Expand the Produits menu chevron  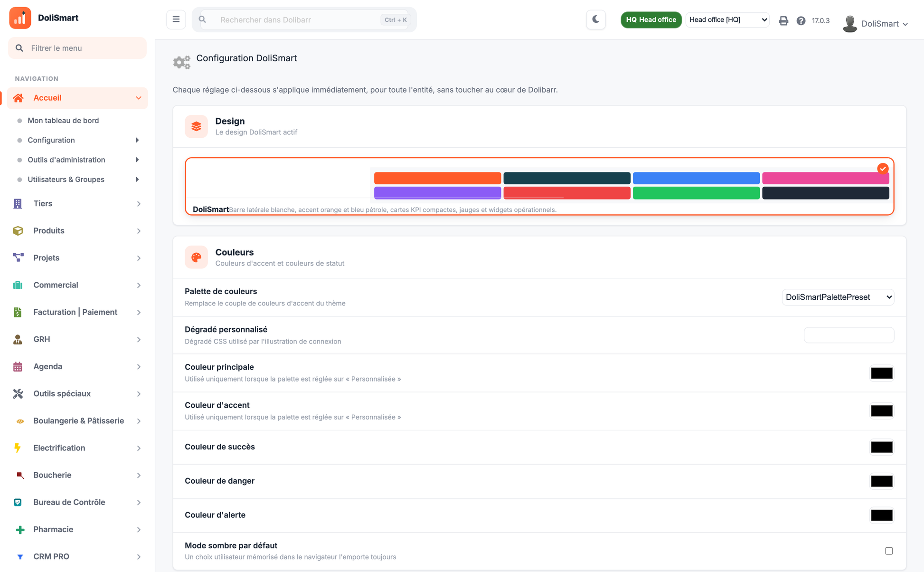click(x=139, y=231)
